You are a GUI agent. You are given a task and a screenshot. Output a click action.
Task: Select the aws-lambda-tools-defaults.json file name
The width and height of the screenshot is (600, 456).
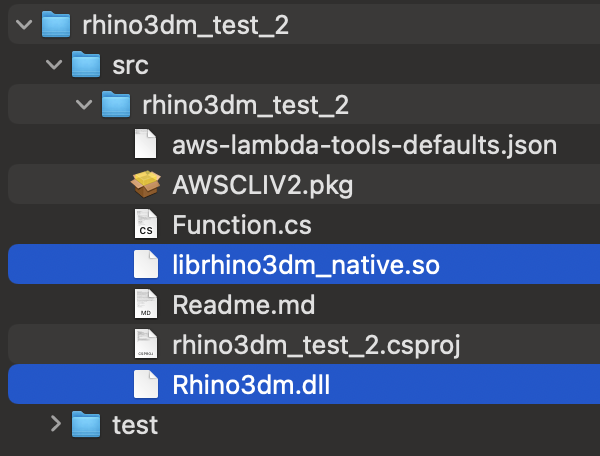click(364, 146)
